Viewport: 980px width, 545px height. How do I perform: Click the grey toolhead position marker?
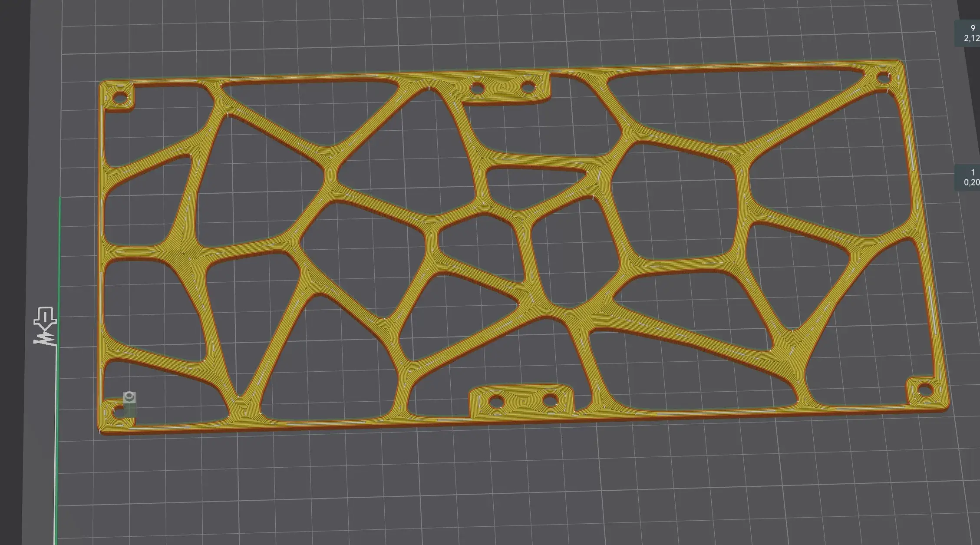click(x=129, y=404)
